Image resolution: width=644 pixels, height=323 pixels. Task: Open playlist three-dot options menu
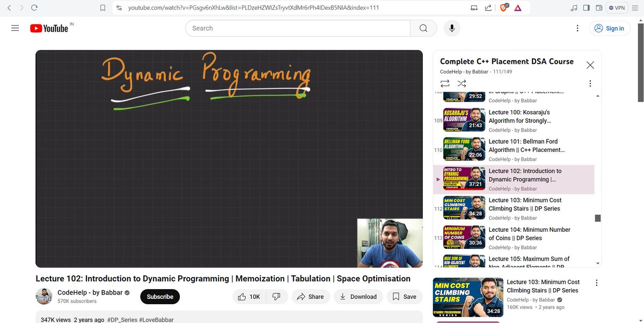click(x=590, y=84)
